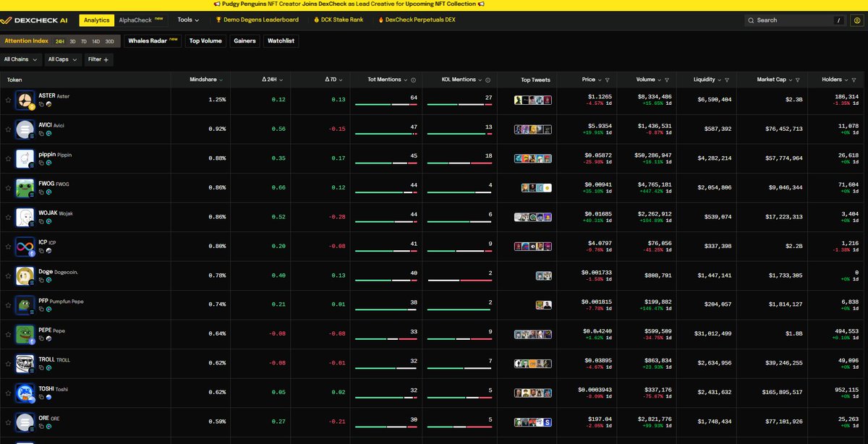Open the explorer icon next to AVICI
Image resolution: width=868 pixels, height=444 pixels.
[x=48, y=134]
